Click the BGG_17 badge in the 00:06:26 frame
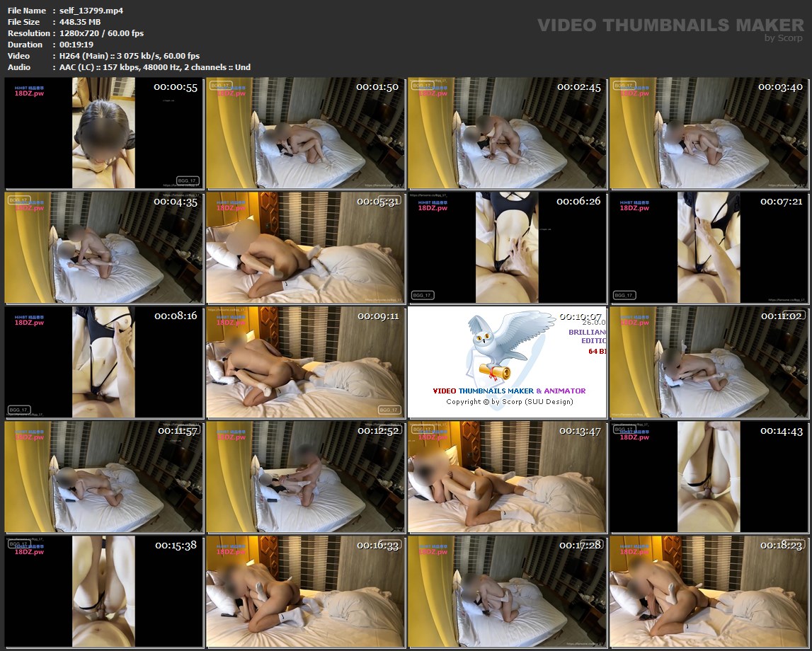This screenshot has height=651, width=812. 423,295
